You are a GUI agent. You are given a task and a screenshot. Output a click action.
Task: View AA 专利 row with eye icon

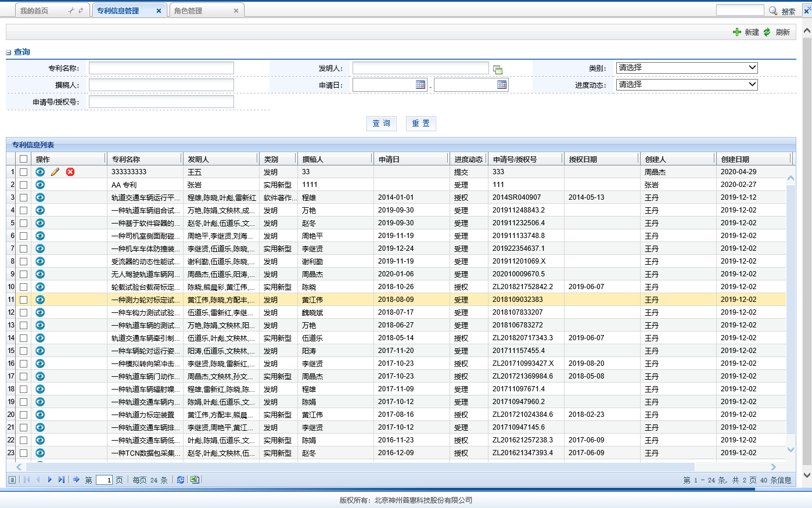click(40, 185)
